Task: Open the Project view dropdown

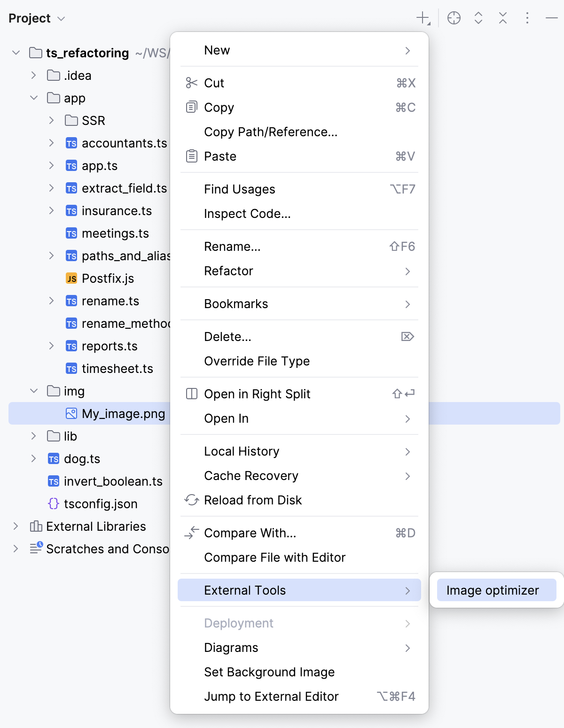Action: coord(60,18)
